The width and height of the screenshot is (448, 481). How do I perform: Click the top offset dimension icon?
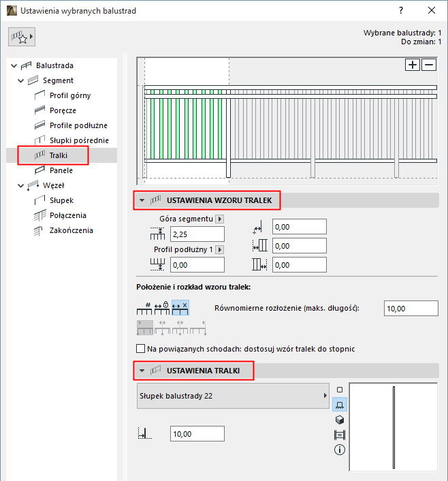157,234
